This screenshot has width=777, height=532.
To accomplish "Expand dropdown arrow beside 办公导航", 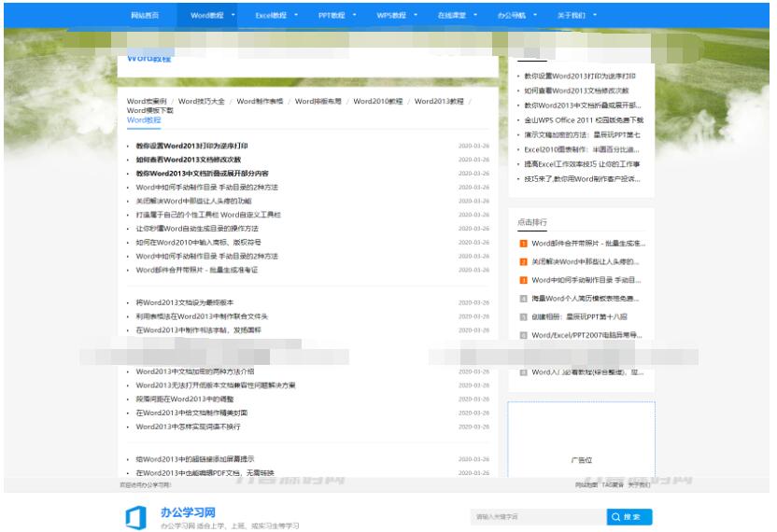I will tap(535, 15).
